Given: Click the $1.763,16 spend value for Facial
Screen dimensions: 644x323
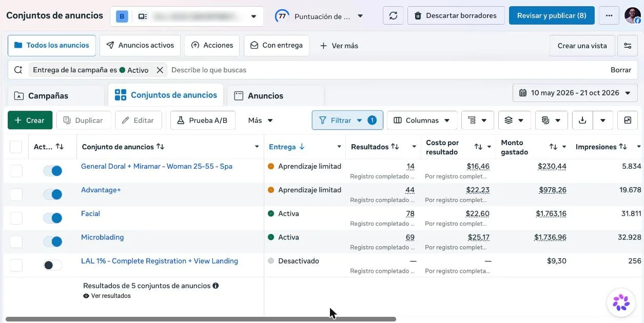Looking at the screenshot, I should click(551, 214).
